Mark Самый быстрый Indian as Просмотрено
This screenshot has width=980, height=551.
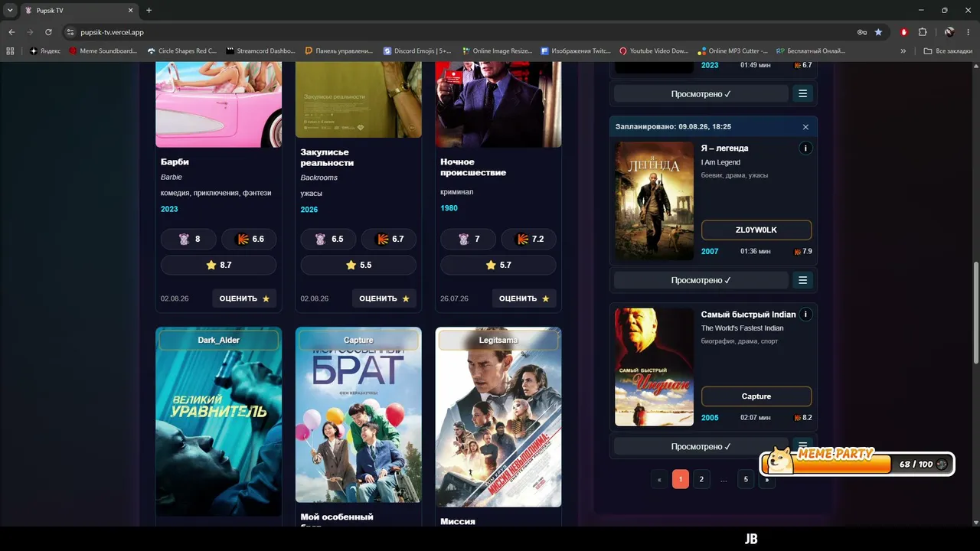click(x=701, y=446)
